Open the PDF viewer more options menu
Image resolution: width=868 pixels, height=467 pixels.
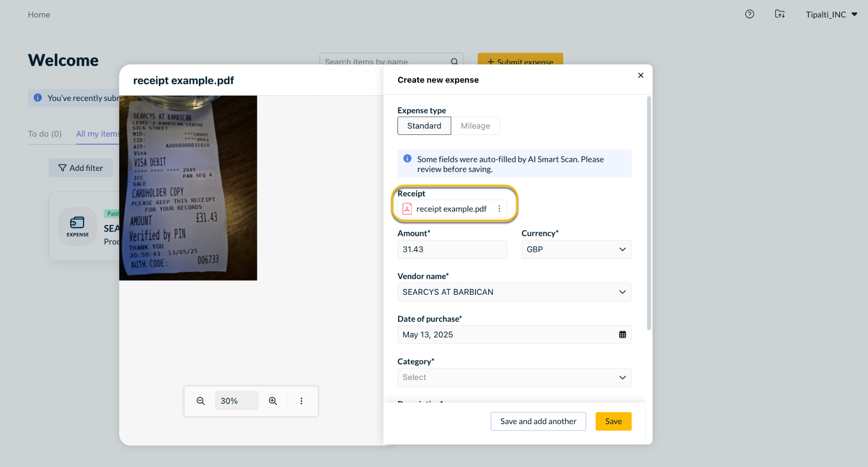(301, 401)
